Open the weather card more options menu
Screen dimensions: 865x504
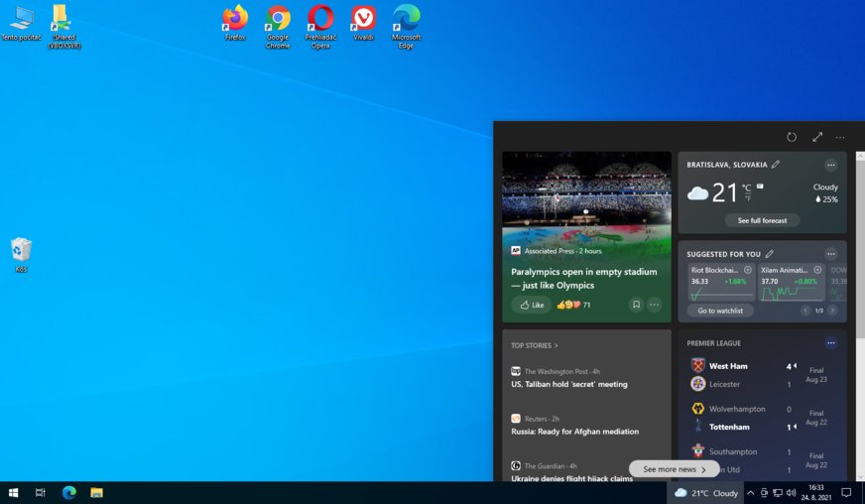point(831,165)
